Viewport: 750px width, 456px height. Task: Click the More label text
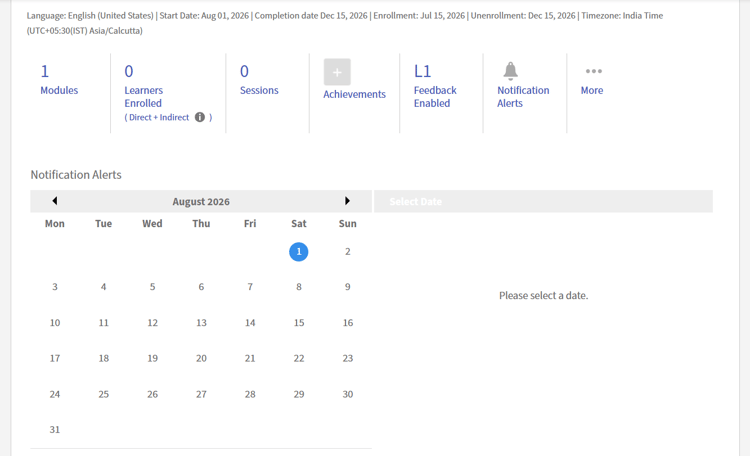[592, 90]
